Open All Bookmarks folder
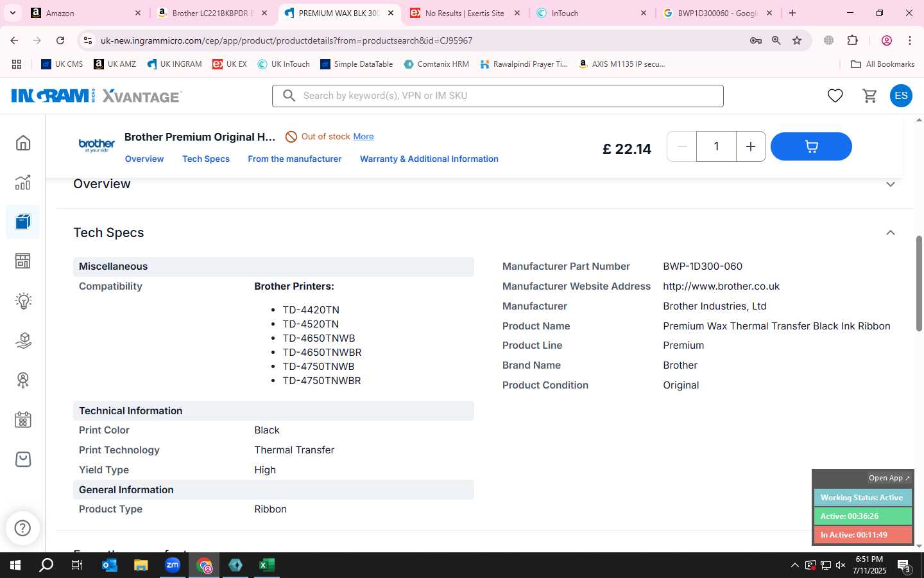Viewport: 924px width, 578px height. (x=882, y=64)
